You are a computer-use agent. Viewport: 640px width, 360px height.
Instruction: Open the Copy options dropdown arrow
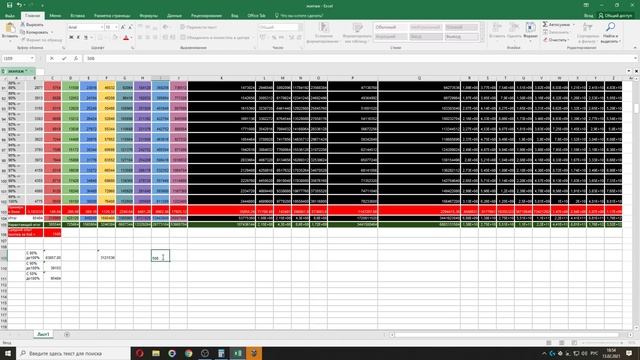pos(52,32)
